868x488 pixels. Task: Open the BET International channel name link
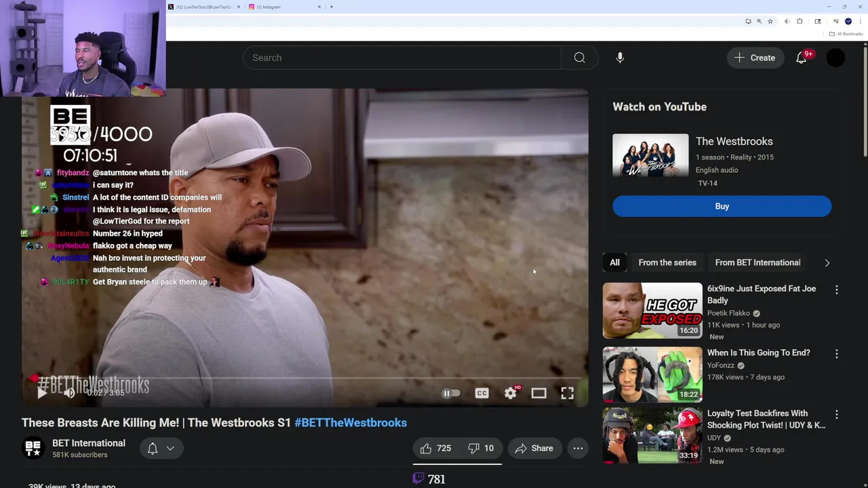pos(89,443)
